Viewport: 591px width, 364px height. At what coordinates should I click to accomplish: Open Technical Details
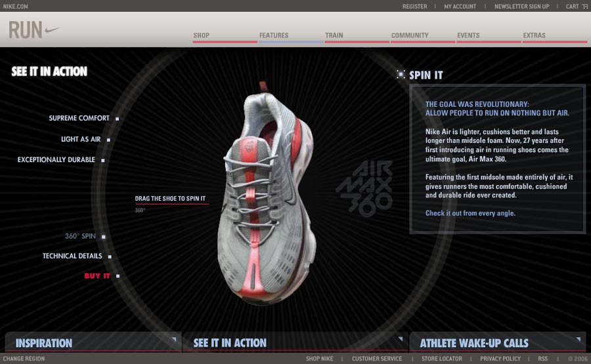72,256
